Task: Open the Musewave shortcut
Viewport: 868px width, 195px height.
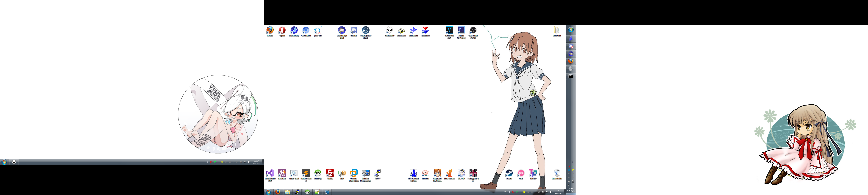Action: pos(401,32)
